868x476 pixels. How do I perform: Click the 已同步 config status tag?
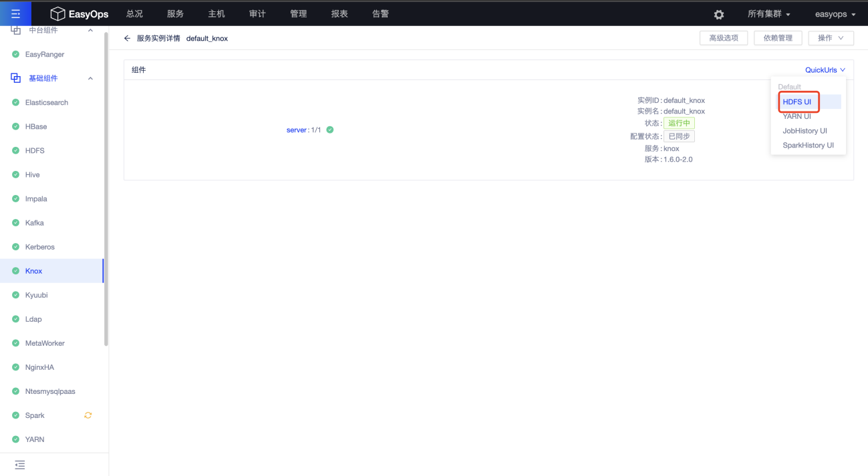679,136
